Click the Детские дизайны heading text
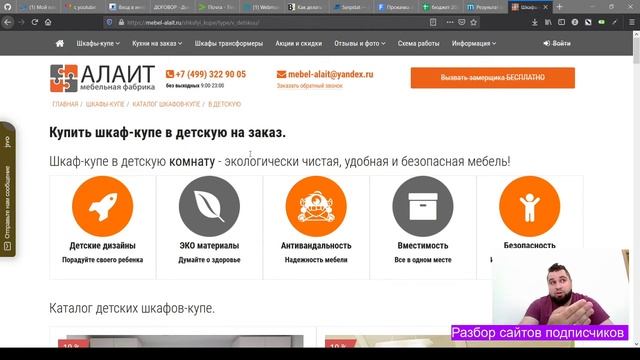Viewport: 640px width, 360px height. (x=102, y=246)
